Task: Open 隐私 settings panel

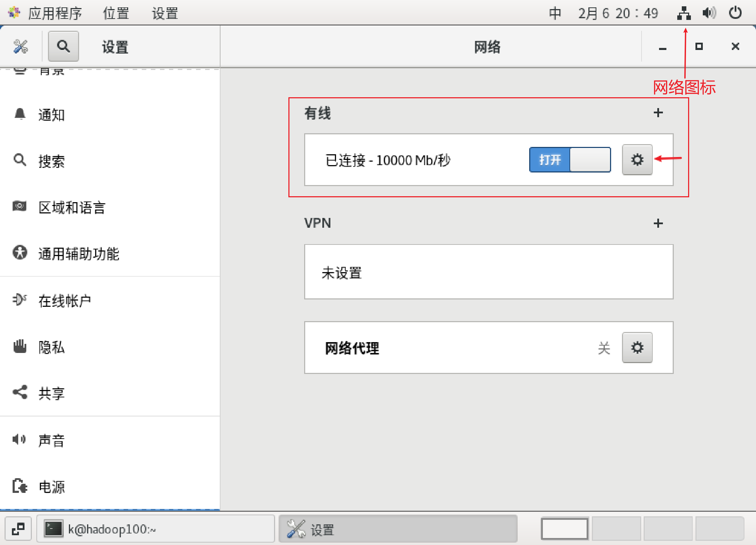Action: pyautogui.click(x=51, y=347)
